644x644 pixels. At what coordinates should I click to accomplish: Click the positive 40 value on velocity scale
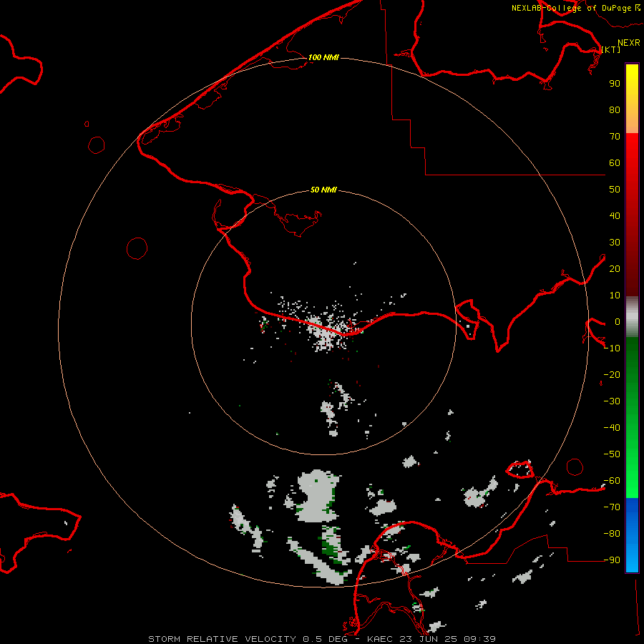pos(615,216)
